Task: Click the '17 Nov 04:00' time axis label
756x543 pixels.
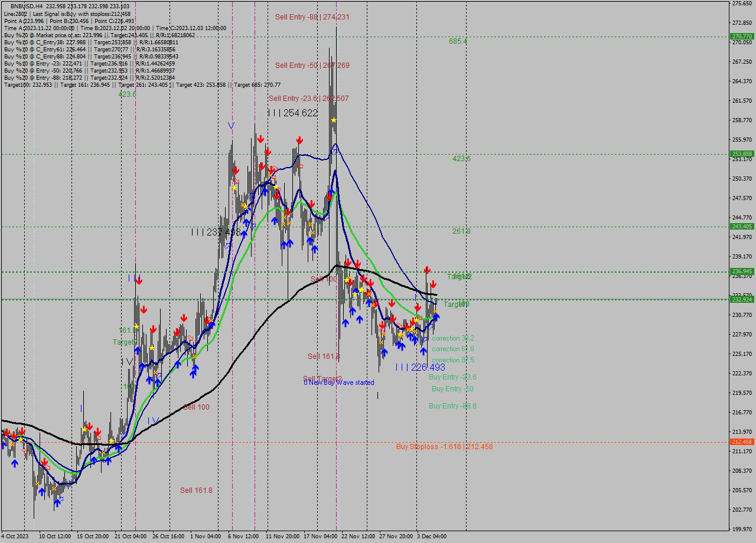Action: 321,537
